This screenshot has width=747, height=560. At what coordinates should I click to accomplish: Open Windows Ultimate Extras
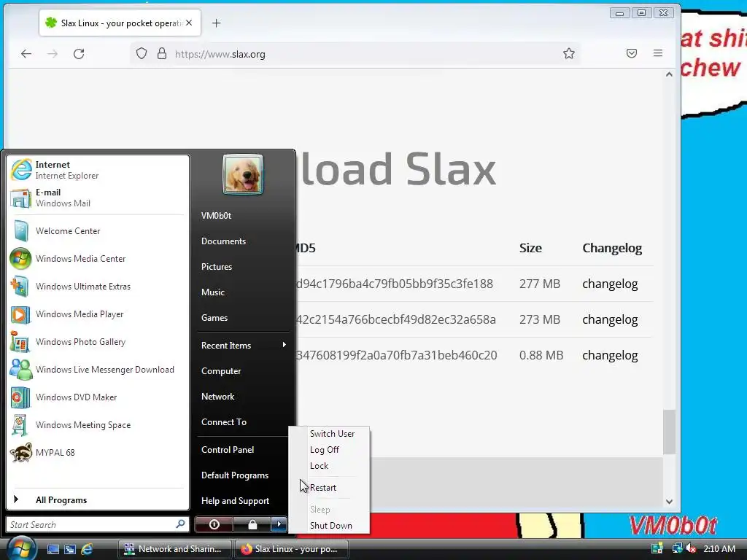coord(98,286)
